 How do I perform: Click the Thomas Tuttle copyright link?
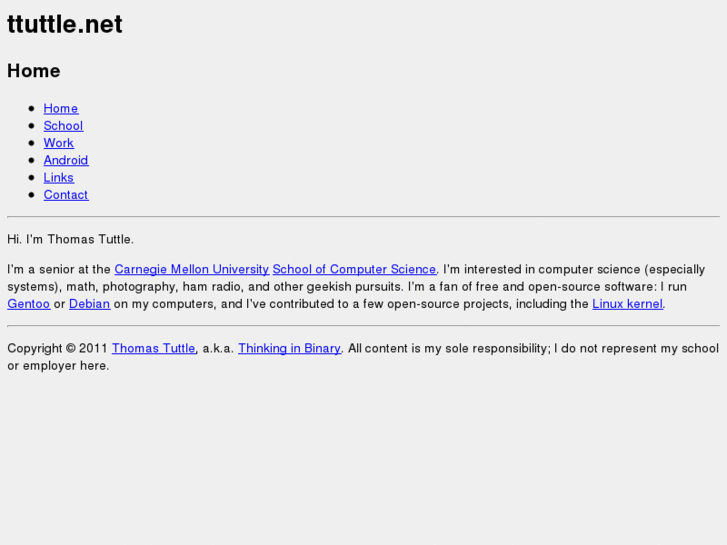coord(153,348)
